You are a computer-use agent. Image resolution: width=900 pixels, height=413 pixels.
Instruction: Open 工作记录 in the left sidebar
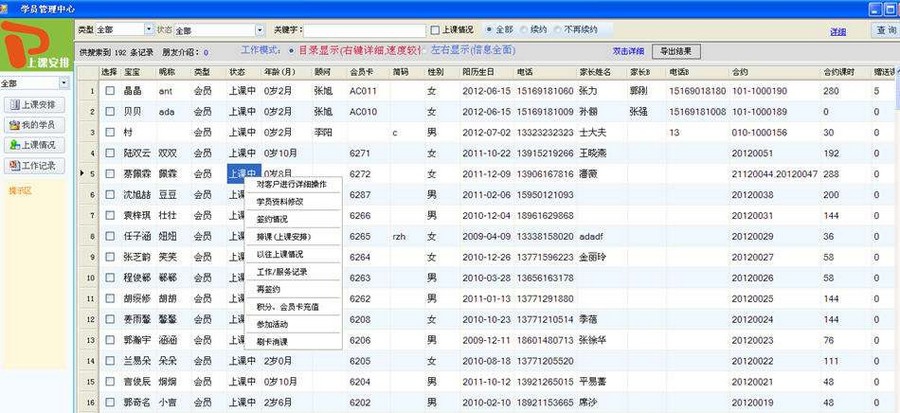click(34, 166)
